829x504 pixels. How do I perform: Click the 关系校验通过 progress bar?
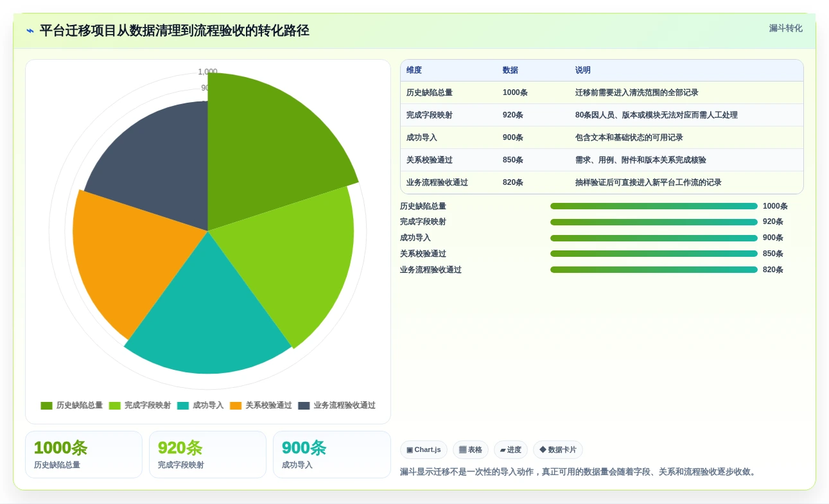coord(654,254)
